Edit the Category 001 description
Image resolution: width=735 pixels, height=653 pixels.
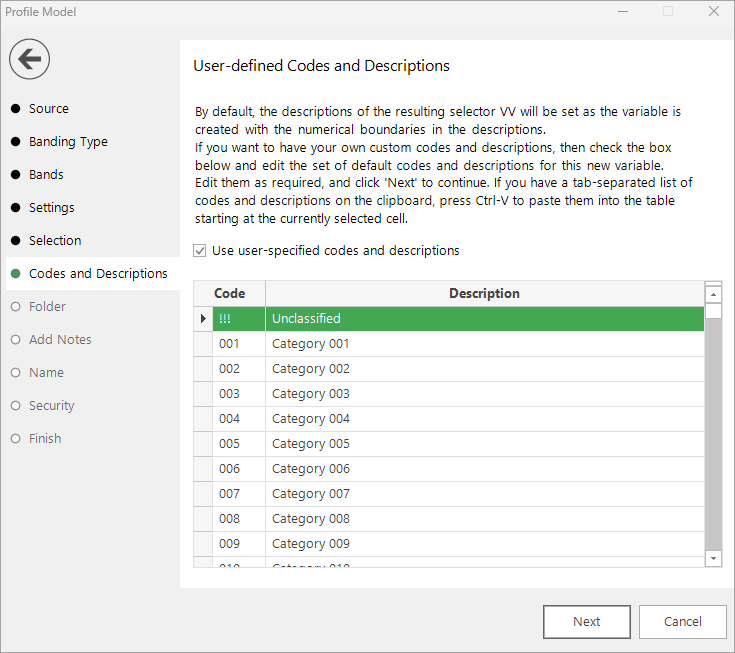coord(485,344)
